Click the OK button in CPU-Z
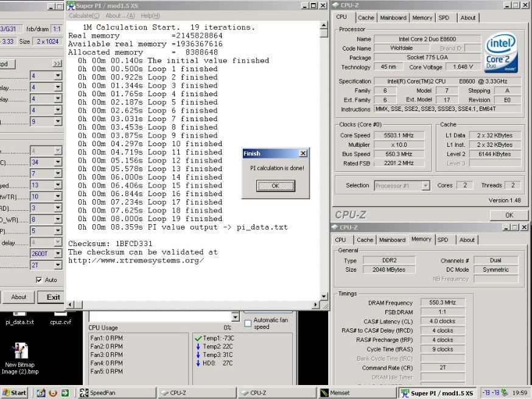This screenshot has width=532, height=399. (x=509, y=215)
